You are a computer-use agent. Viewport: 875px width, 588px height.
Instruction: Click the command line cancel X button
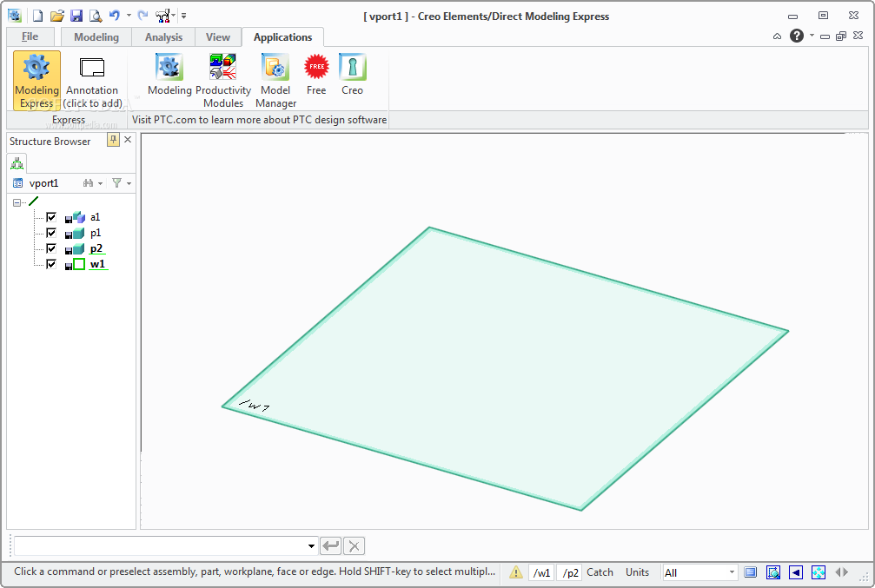click(x=354, y=545)
